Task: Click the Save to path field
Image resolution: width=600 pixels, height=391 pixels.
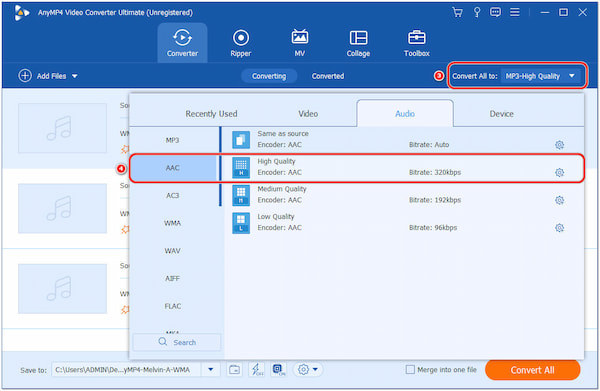Action: [126, 370]
